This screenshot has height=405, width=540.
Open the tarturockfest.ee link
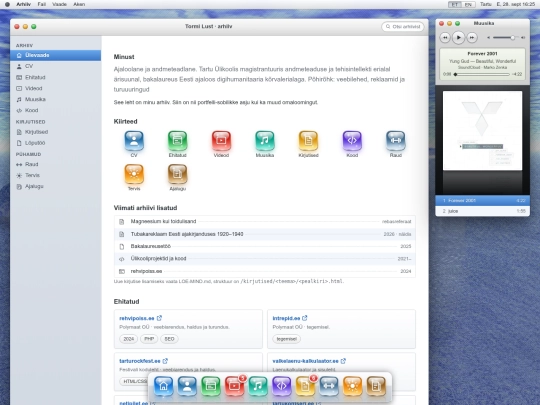tap(143, 361)
